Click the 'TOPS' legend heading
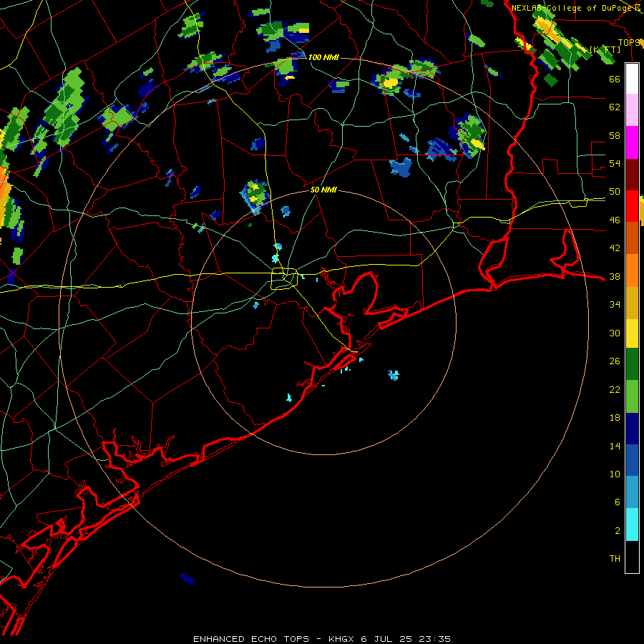Image resolution: width=644 pixels, height=644 pixels. point(628,42)
